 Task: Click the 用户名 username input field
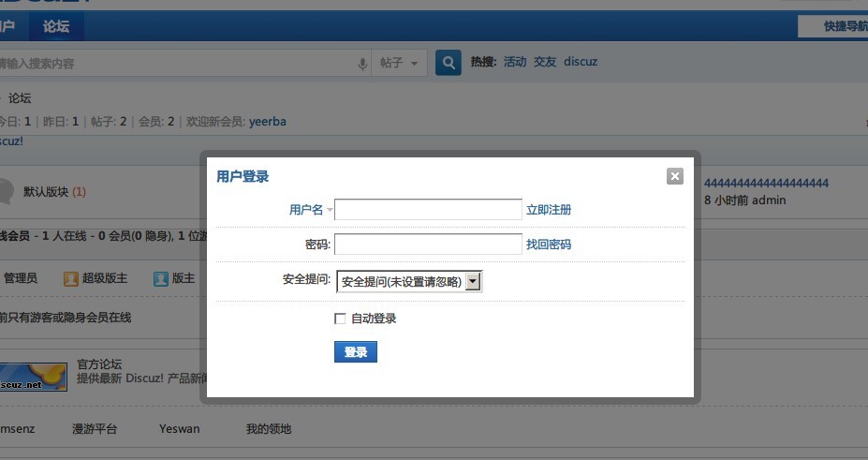pos(428,209)
